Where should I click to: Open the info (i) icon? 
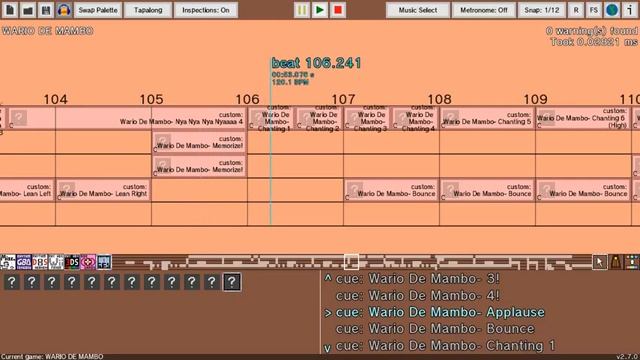click(x=630, y=10)
